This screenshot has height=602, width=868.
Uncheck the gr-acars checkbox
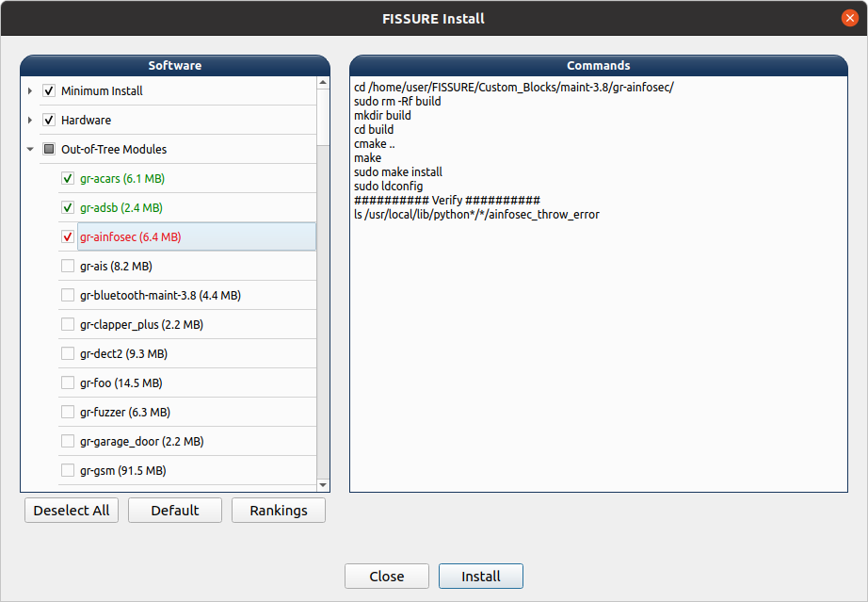click(68, 179)
